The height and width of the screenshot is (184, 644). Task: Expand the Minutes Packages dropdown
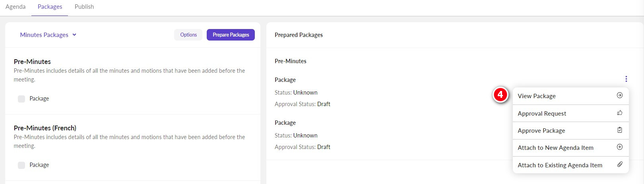pos(44,35)
